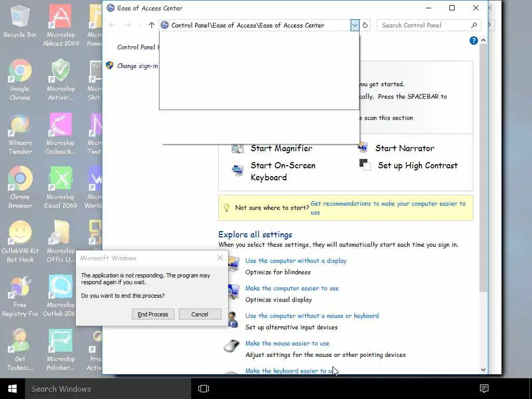Screen dimensions: 532x399
Task: Click the Start Narrator icon
Action: click(362, 147)
